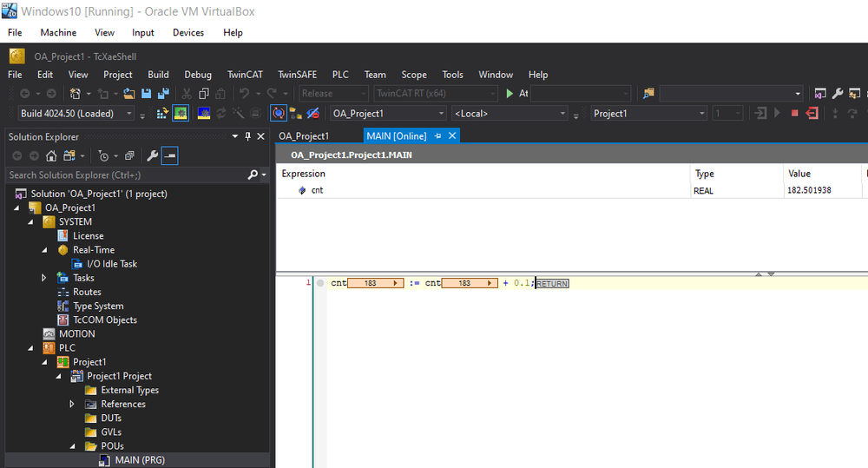Open the TwinCAT menu
The width and height of the screenshot is (868, 468).
tap(245, 74)
